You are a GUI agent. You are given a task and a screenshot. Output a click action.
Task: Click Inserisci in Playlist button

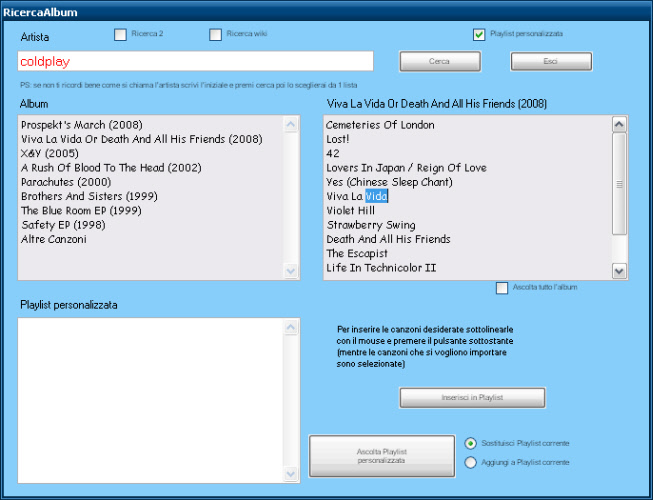point(472,398)
